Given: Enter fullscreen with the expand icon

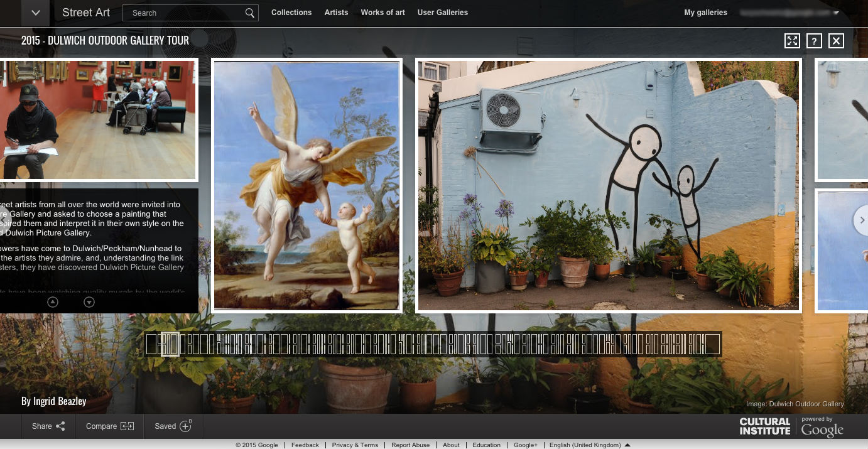Looking at the screenshot, I should [x=792, y=41].
